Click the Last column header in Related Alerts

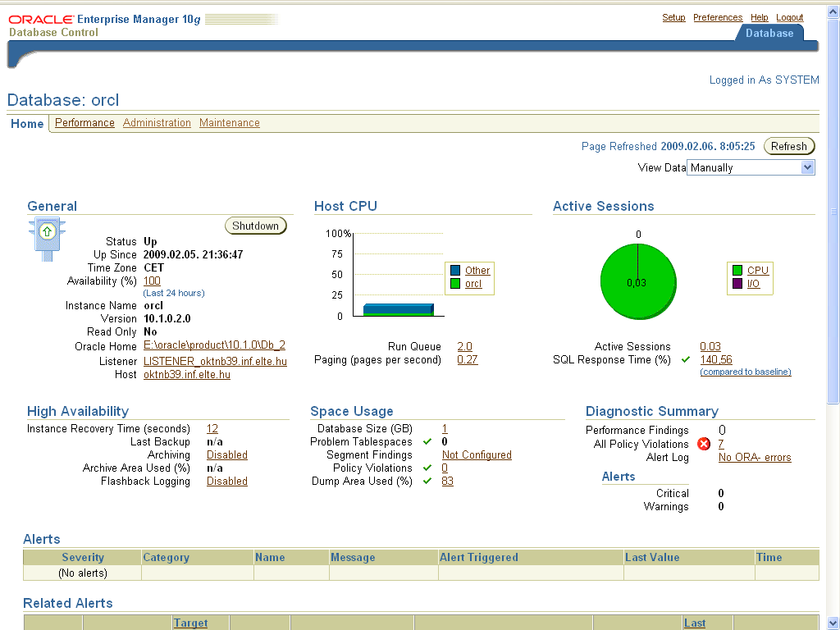[x=694, y=623]
